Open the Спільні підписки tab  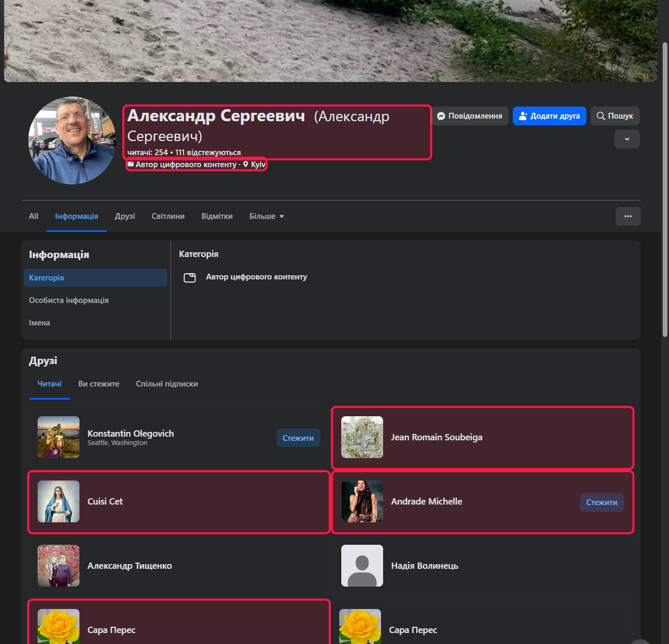167,384
